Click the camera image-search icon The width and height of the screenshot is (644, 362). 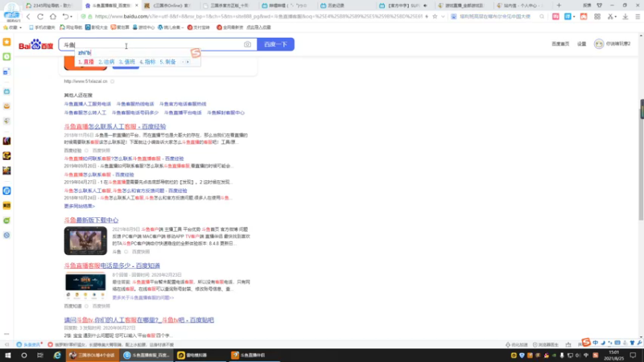247,44
